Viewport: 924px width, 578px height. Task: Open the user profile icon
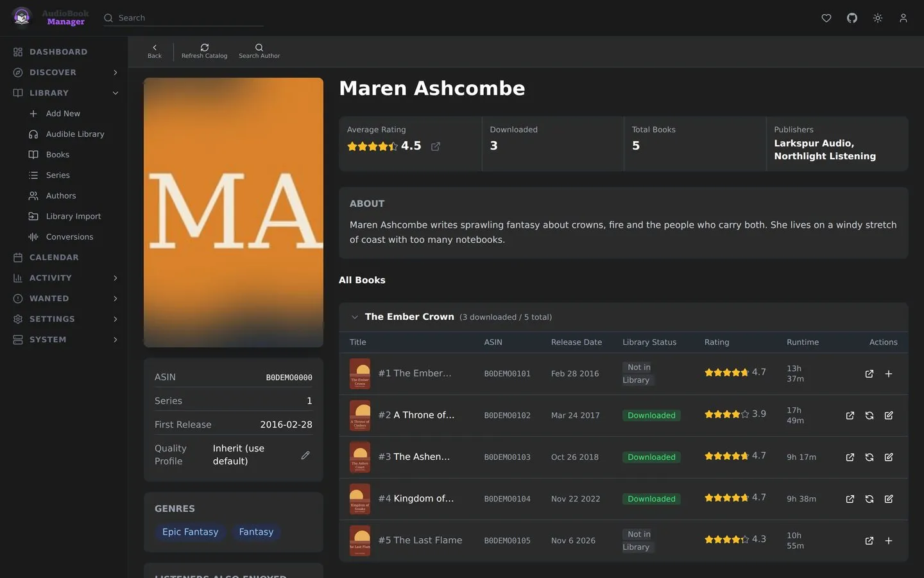pyautogui.click(x=903, y=18)
